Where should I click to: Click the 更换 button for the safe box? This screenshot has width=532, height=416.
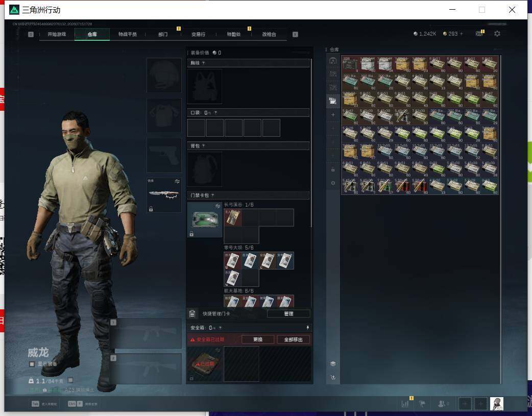pos(258,339)
